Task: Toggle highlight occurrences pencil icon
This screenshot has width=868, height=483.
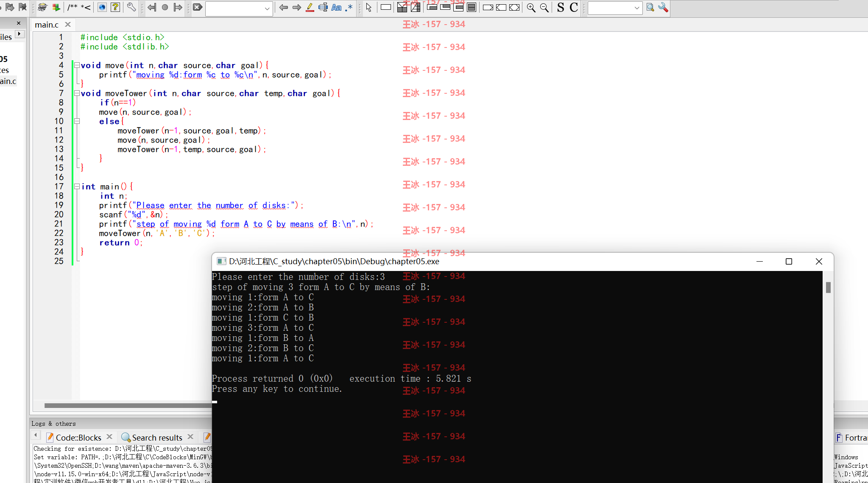Action: [x=310, y=7]
